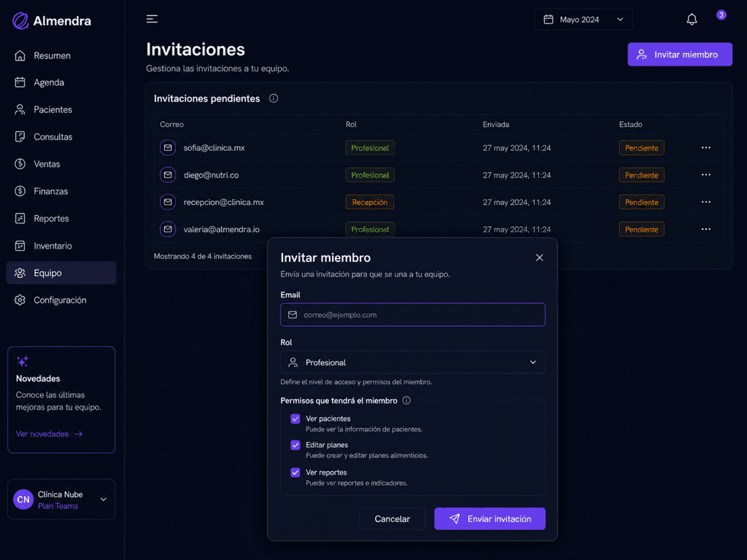Send invitation with Enviar invitación
Screen dimensions: 747x560
click(x=489, y=518)
